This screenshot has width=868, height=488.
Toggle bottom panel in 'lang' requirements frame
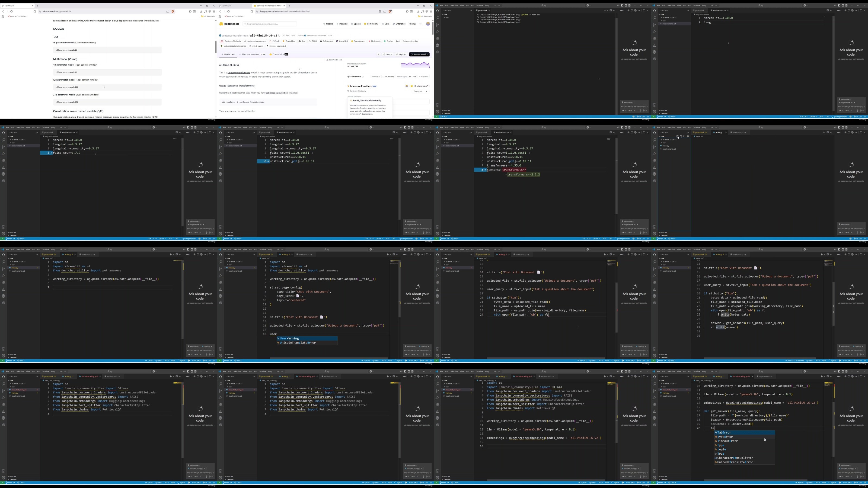tap(843, 5)
